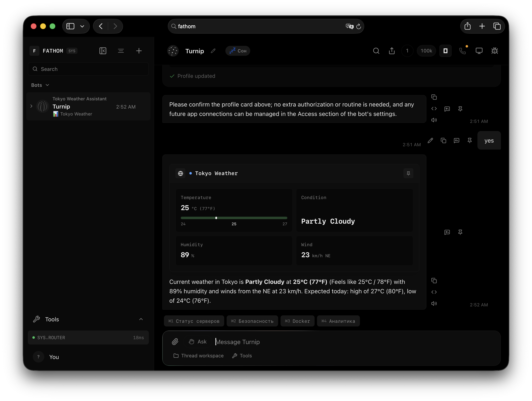The image size is (532, 401).
Task: Export the Turnip chat with share icon
Action: tap(392, 51)
